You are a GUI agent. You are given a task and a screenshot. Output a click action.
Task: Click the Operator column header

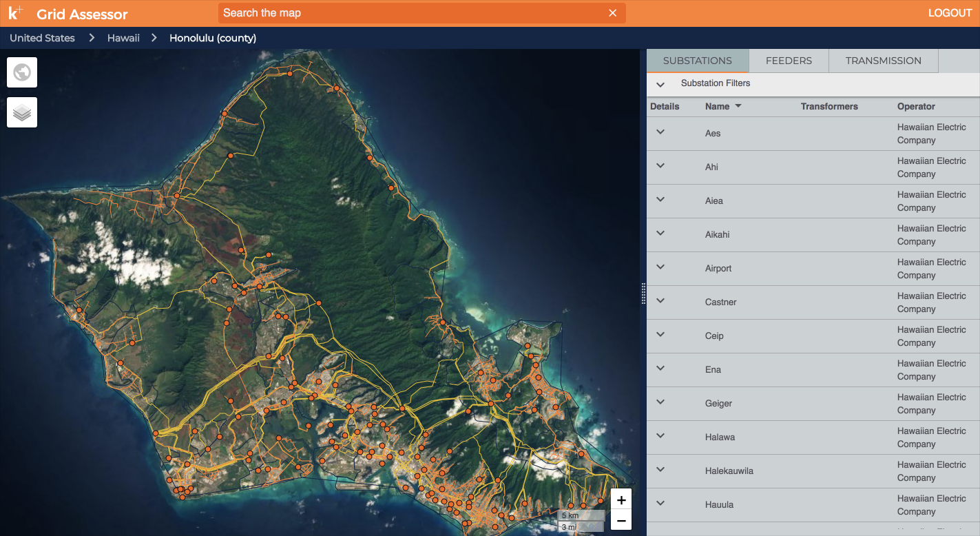916,106
